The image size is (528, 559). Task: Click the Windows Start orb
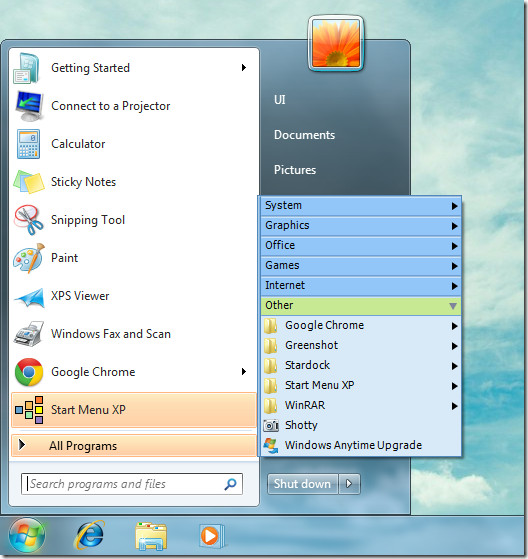(27, 535)
